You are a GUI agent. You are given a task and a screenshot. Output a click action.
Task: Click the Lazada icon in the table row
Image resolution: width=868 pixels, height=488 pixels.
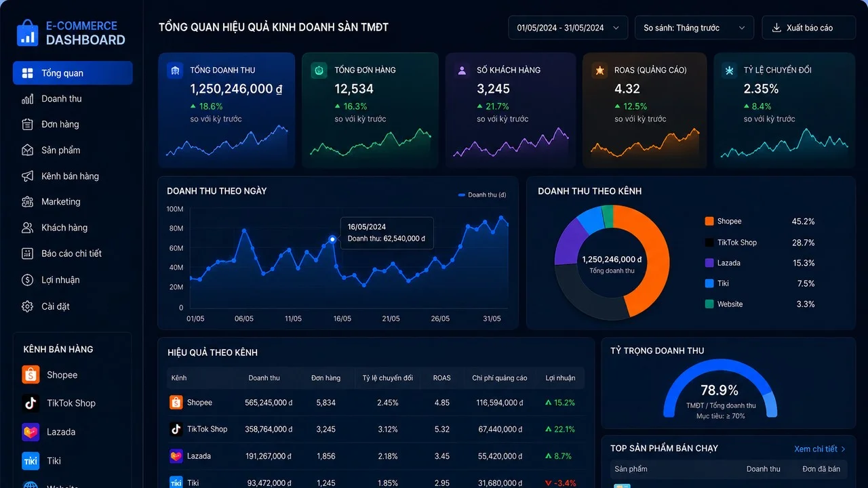176,456
